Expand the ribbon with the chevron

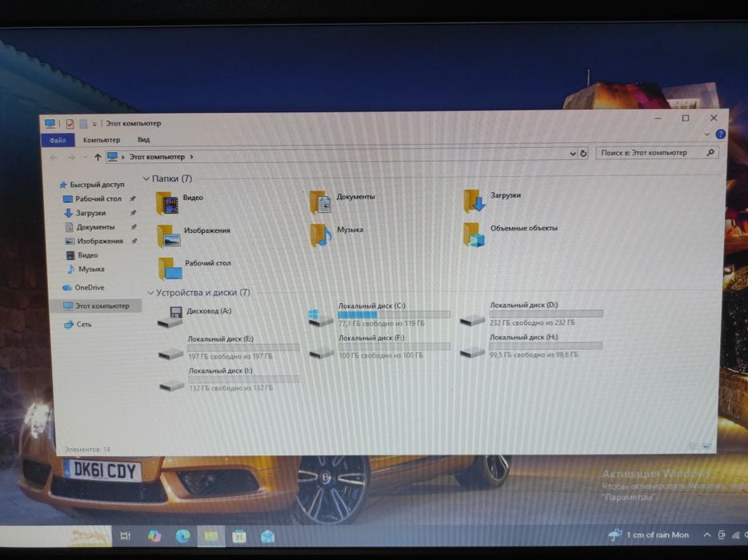coord(707,134)
